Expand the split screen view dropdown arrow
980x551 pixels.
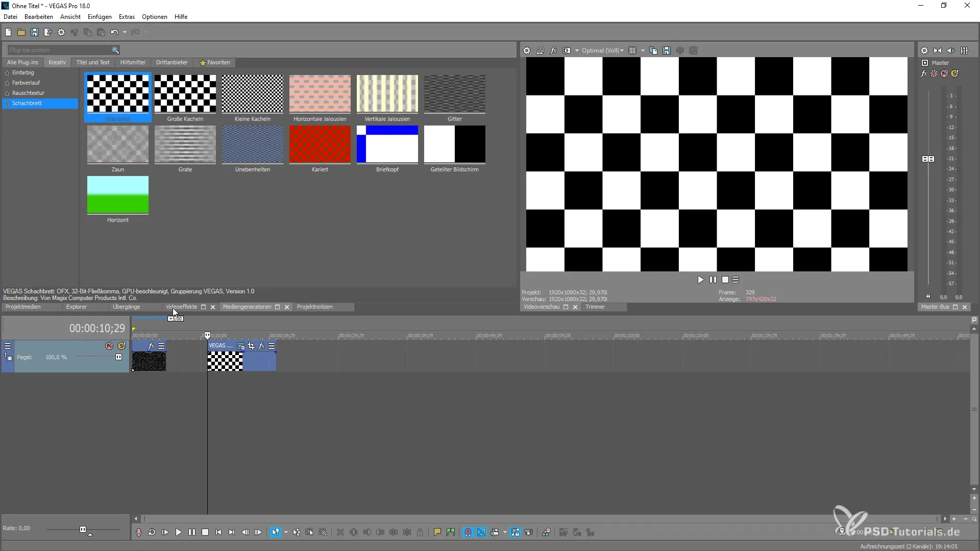(x=577, y=51)
